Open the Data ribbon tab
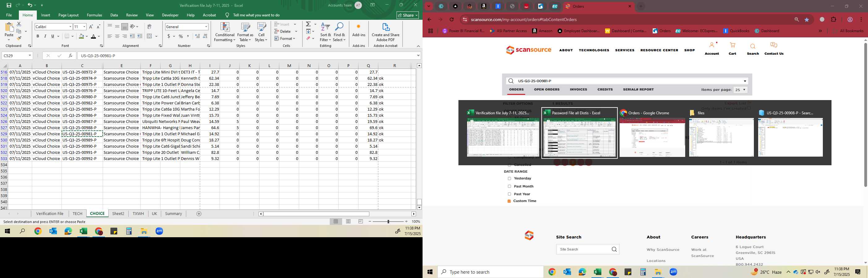The image size is (868, 278). [x=114, y=15]
